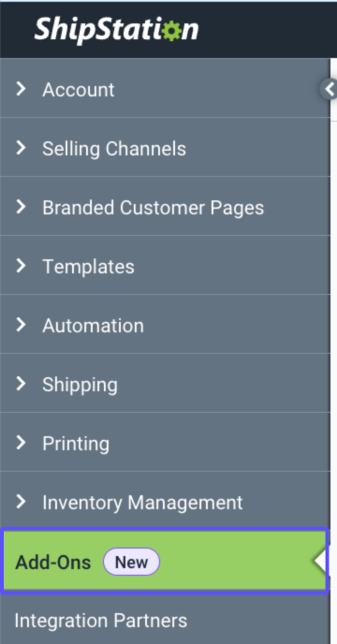Screen dimensions: 337x644
Task: Select Branded Customer Pages in sidebar
Action: tap(165, 207)
